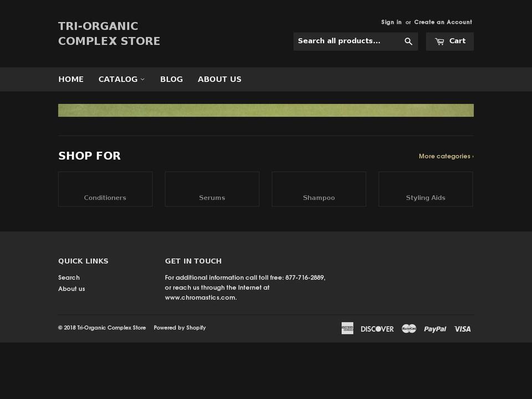Image resolution: width=532 pixels, height=399 pixels.
Task: Open the Serums category card
Action: pos(212,189)
